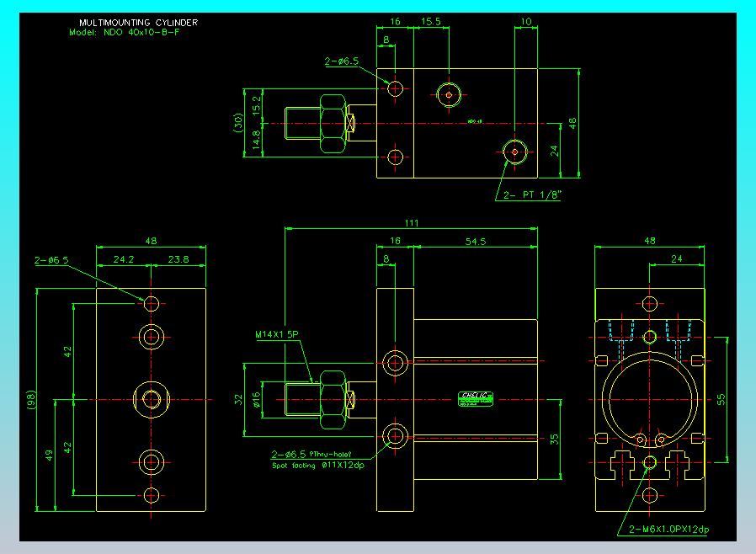Screen dimensions: 756x554
Task: Click the 54.5 dimension in side view
Action: pos(476,241)
